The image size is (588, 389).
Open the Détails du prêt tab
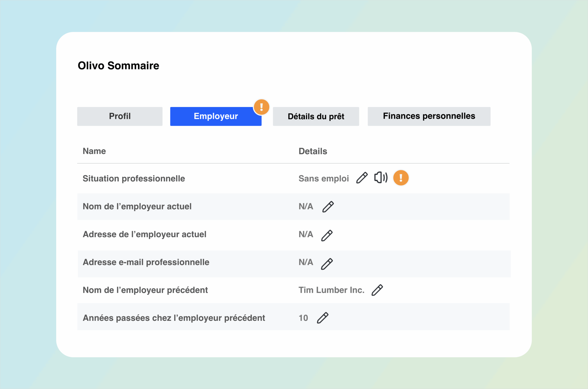316,116
